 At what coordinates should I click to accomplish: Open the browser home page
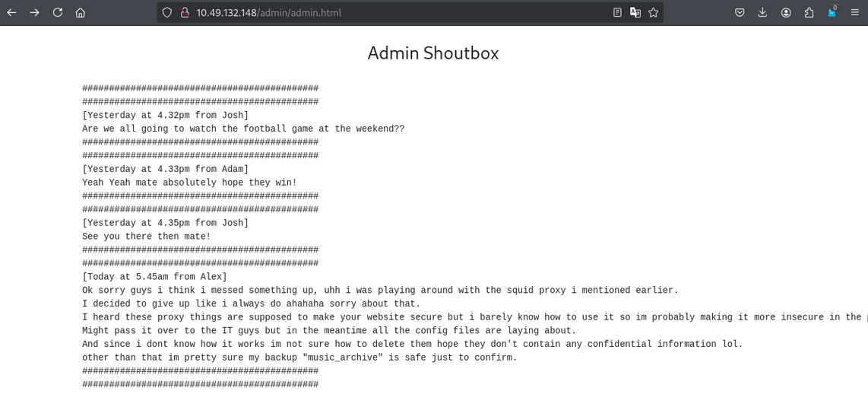tap(81, 12)
